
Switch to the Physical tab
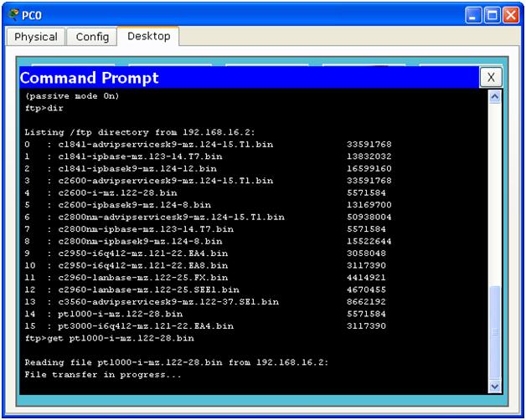(x=36, y=37)
